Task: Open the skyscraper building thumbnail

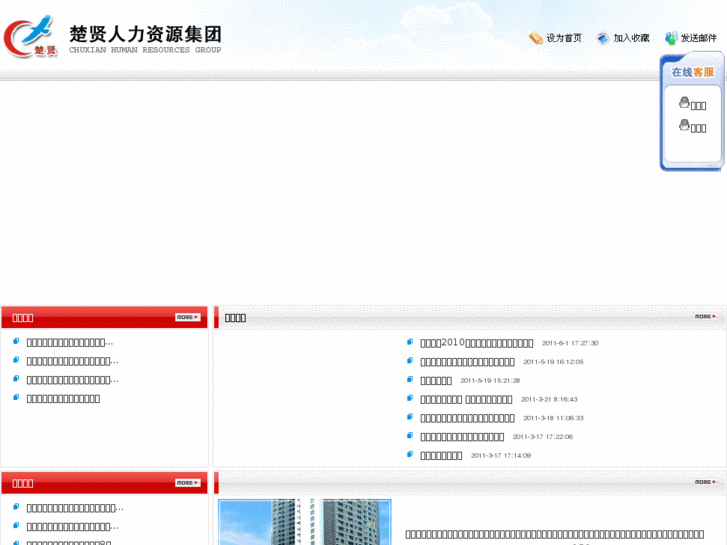Action: [x=305, y=522]
